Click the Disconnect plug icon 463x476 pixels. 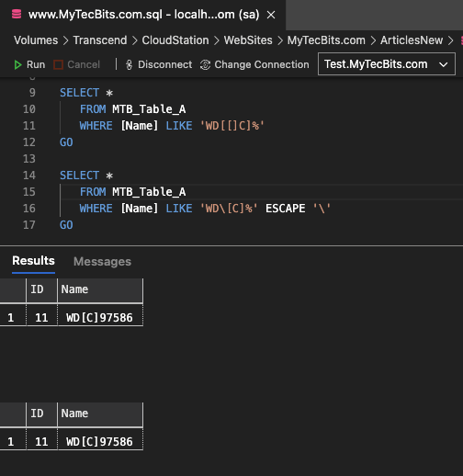click(x=129, y=65)
